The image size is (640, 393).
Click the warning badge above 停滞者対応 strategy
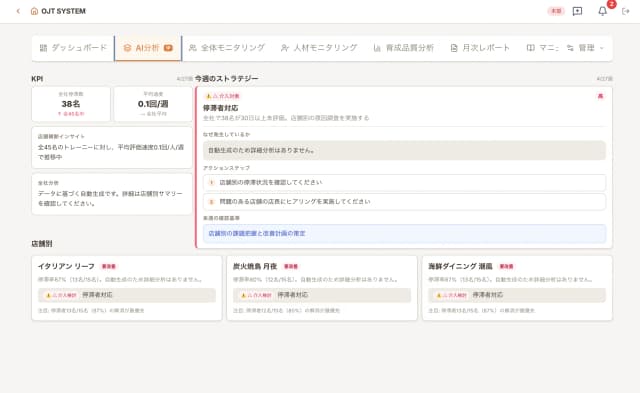pos(222,96)
